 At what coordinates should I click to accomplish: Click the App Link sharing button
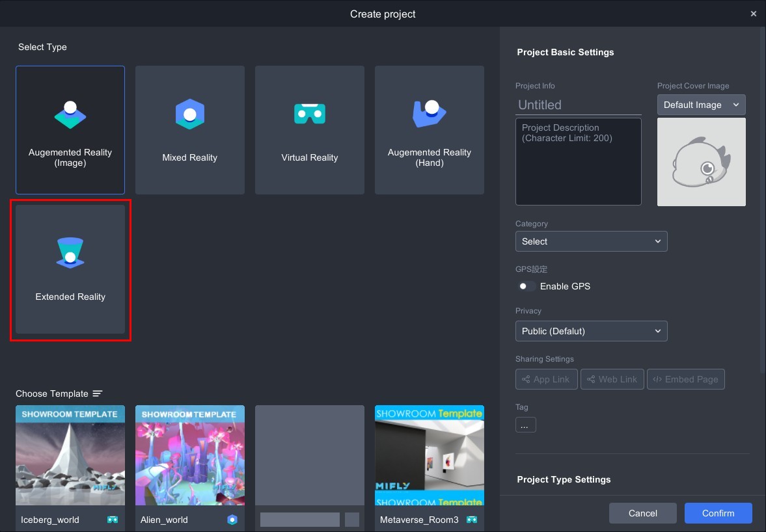point(546,379)
